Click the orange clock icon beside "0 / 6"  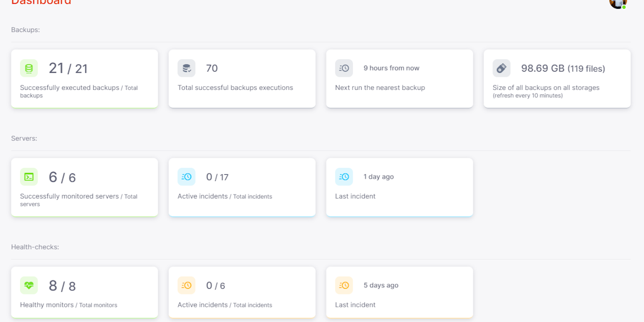point(186,286)
